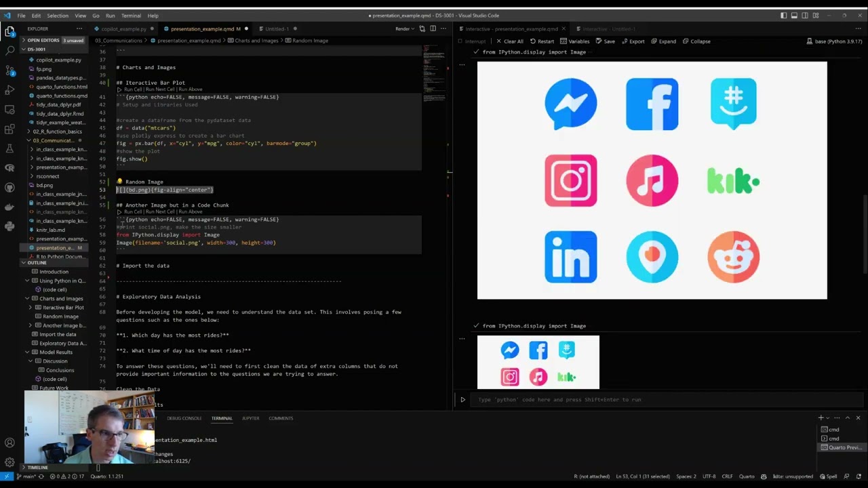The image size is (868, 488).
Task: Open the Variables viewer in the Interactive window
Action: tap(575, 41)
